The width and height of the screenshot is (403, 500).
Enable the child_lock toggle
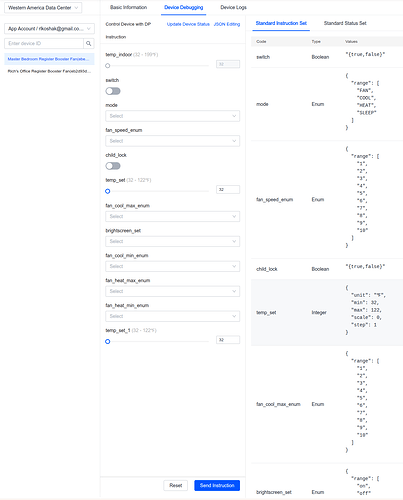(113, 166)
